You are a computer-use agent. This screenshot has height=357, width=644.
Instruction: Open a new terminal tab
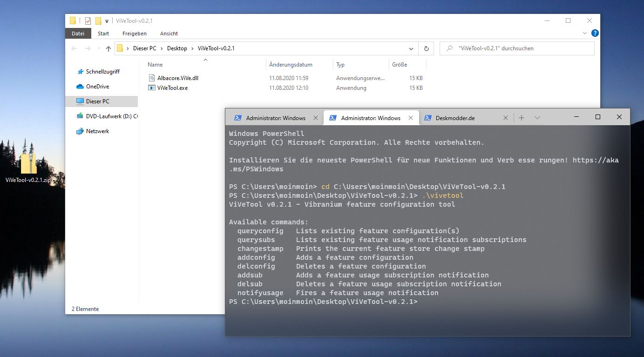pos(522,118)
